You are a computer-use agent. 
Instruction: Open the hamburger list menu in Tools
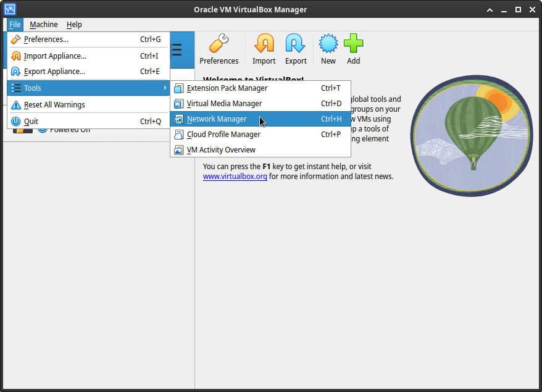pyautogui.click(x=177, y=50)
